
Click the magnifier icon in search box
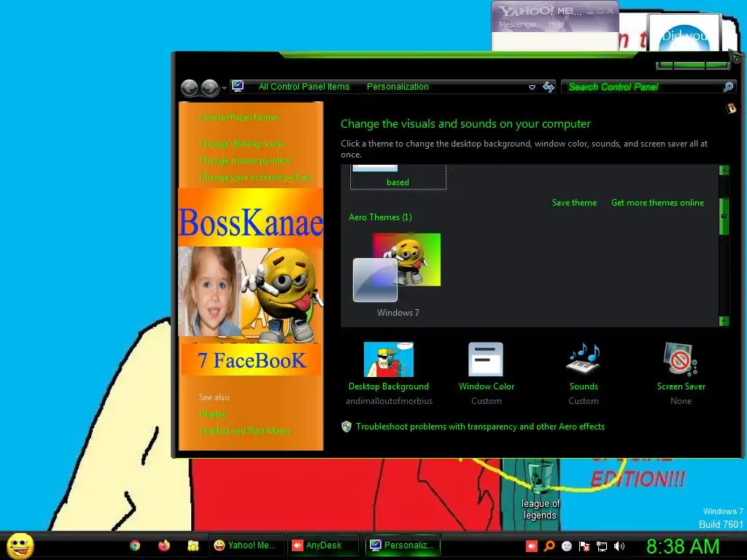pos(728,87)
